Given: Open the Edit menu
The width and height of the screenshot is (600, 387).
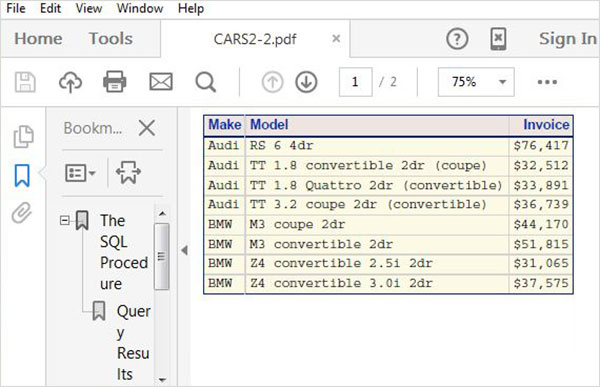Looking at the screenshot, I should [x=50, y=8].
